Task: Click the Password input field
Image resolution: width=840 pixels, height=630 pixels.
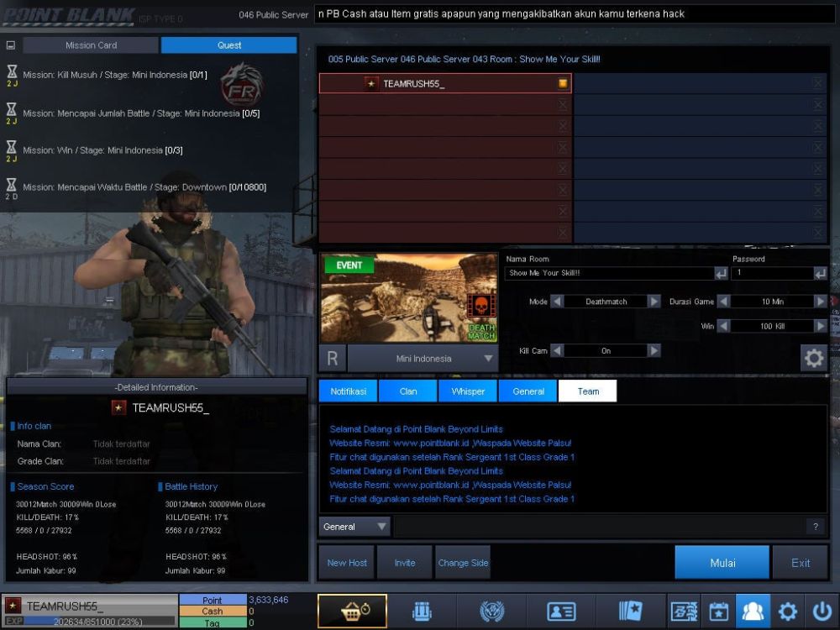Action: click(773, 273)
